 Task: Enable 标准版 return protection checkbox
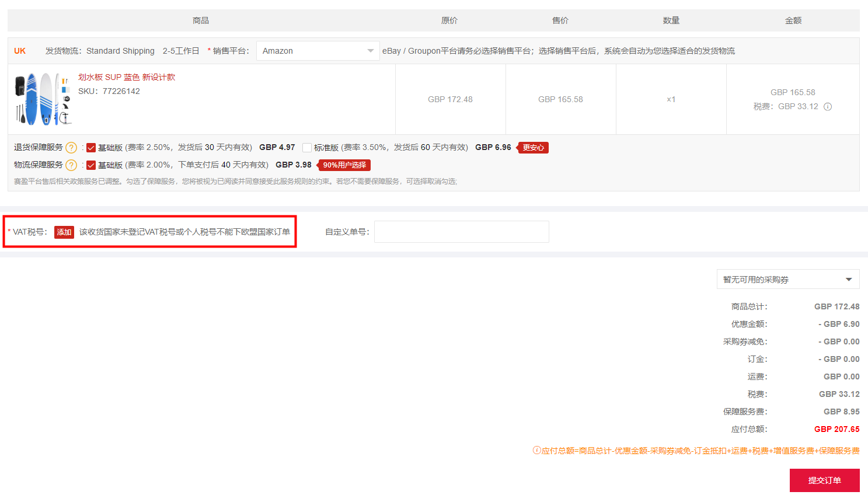tap(307, 148)
